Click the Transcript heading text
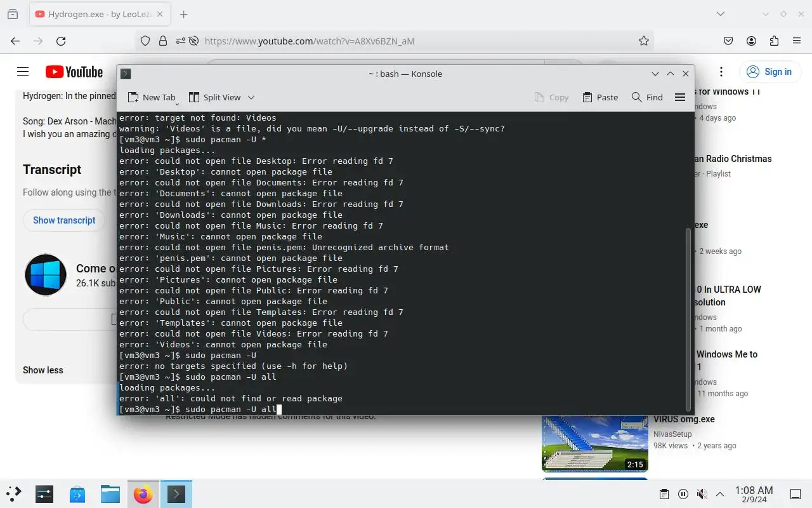Viewport: 812px width, 508px height. tap(52, 170)
